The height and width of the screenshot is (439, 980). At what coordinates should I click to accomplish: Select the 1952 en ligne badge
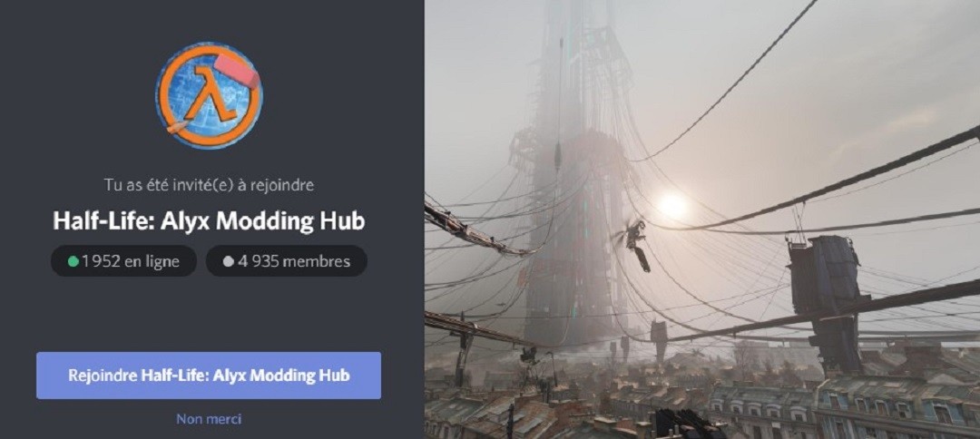pyautogui.click(x=123, y=261)
